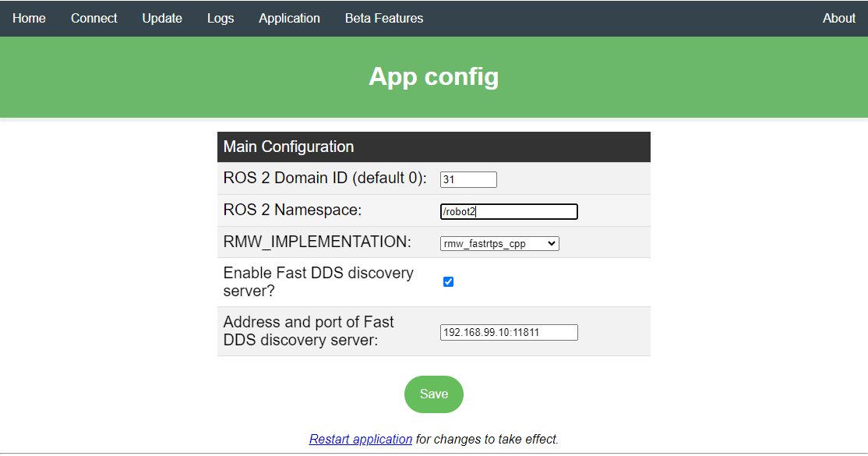Image resolution: width=868 pixels, height=456 pixels.
Task: Click into the ROS 2 Namespace textbox
Action: click(509, 211)
